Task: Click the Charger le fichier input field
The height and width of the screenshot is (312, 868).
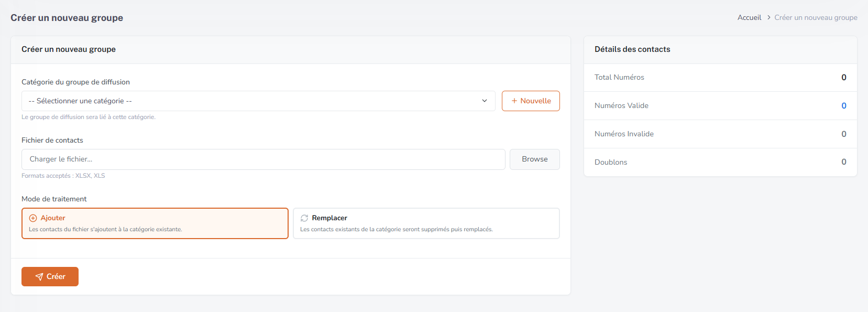Action: tap(263, 159)
